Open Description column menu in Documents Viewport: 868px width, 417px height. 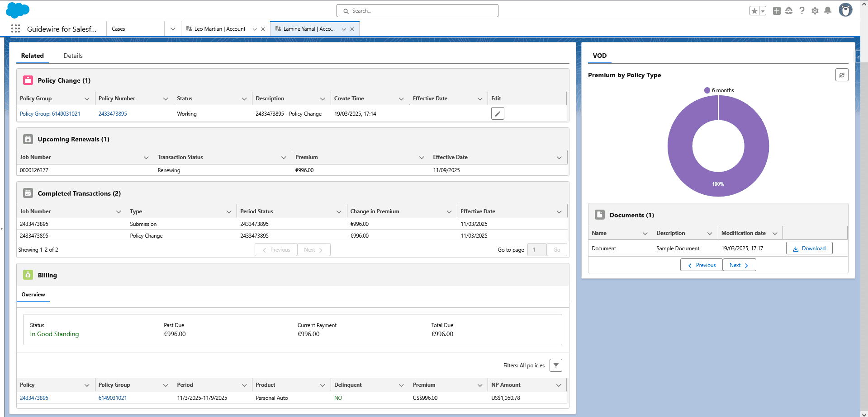[710, 233]
